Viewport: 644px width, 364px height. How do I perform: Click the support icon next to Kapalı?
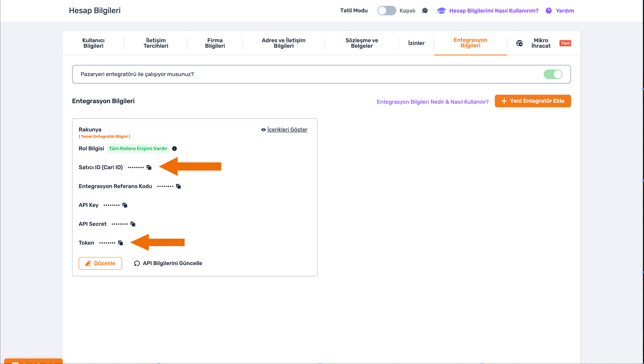coord(425,11)
